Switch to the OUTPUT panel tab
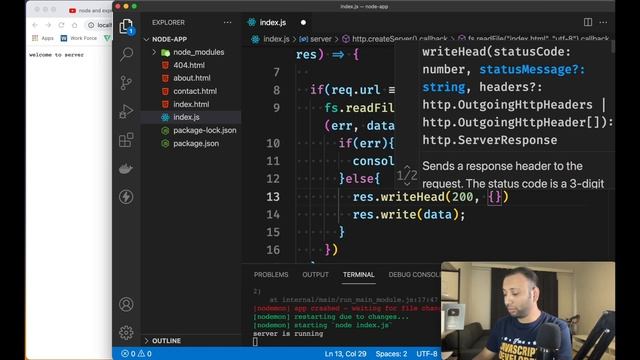This screenshot has width=640, height=360. point(315,275)
